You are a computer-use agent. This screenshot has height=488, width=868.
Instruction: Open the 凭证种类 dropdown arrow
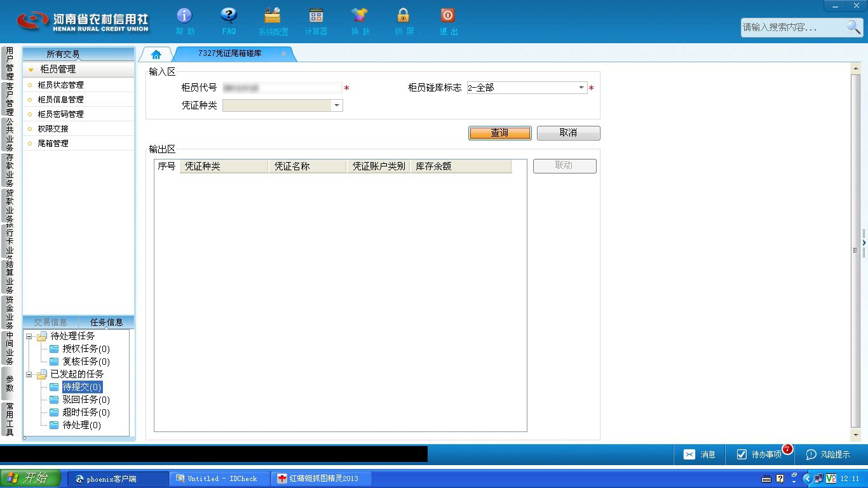(x=337, y=105)
